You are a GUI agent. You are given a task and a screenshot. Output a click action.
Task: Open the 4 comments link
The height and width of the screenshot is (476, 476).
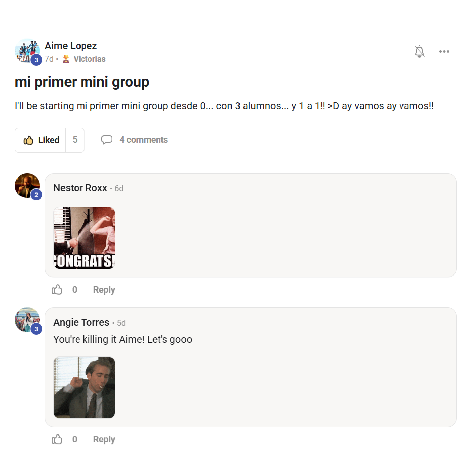144,140
